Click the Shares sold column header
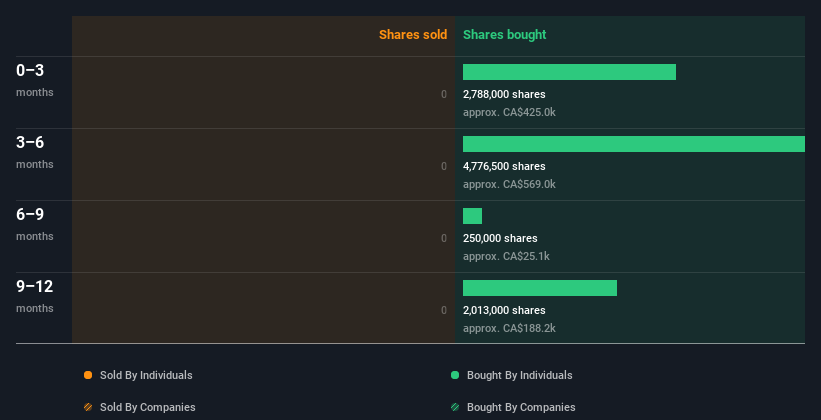821x420 pixels. point(413,35)
